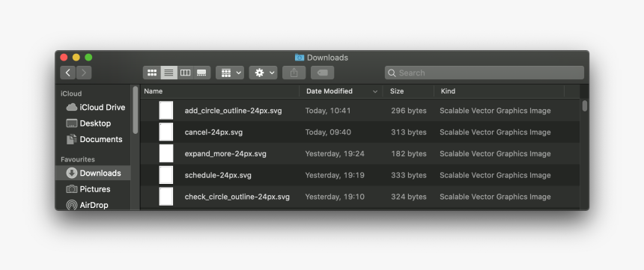644x270 pixels.
Task: Focus the Search field
Action: (484, 73)
